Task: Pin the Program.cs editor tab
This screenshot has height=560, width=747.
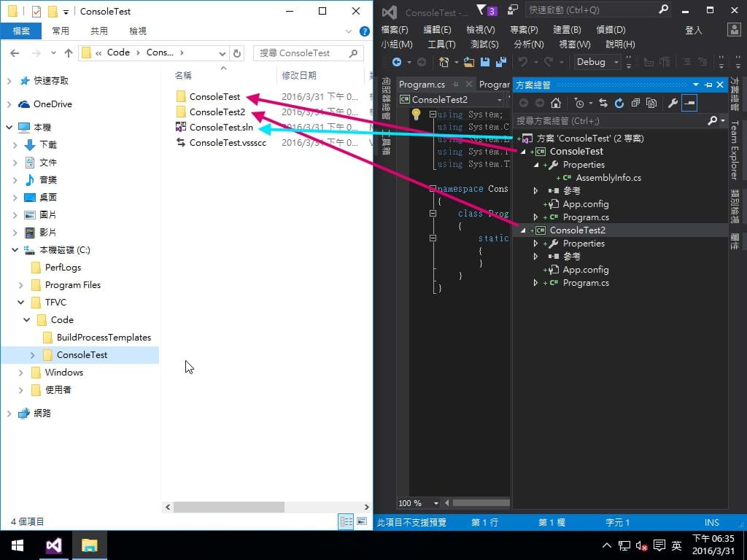Action: [x=456, y=85]
